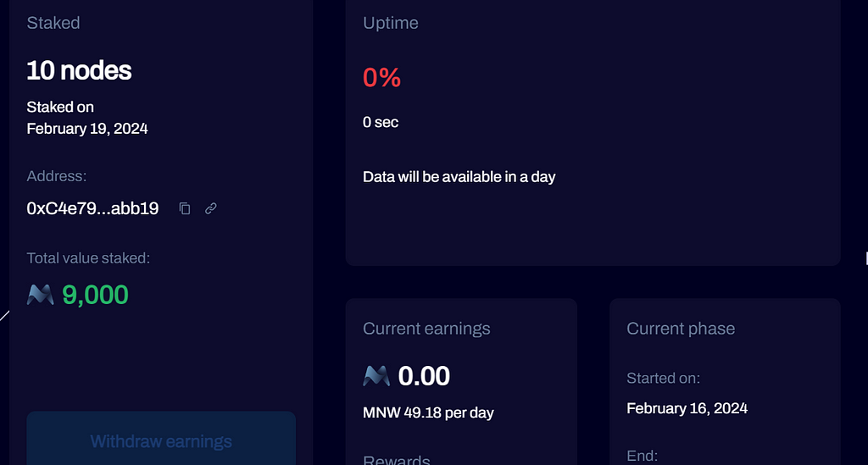
Task: Click the Staked on February 19, 2024 text
Action: point(87,118)
